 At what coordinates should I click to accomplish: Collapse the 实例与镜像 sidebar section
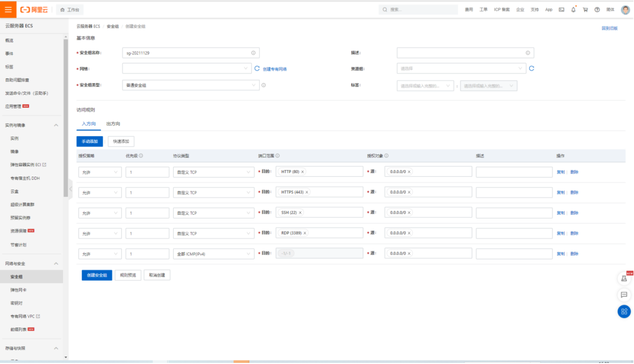pos(56,125)
